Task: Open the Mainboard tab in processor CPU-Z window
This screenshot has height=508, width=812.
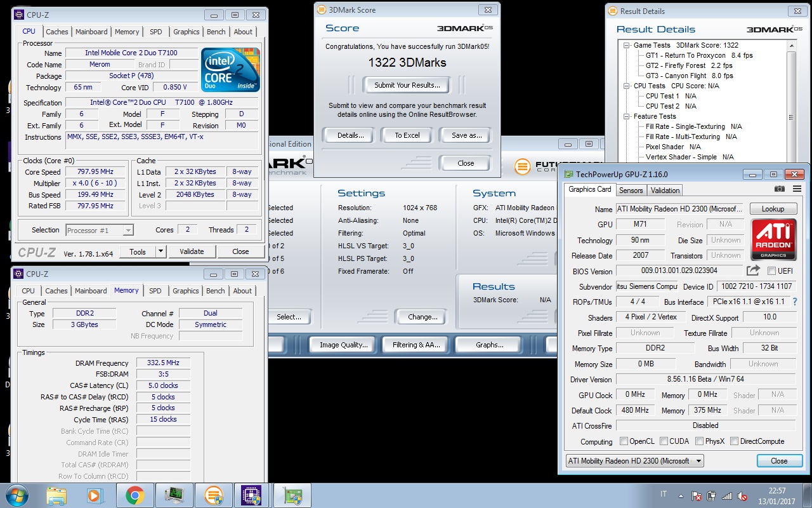Action: [x=91, y=32]
